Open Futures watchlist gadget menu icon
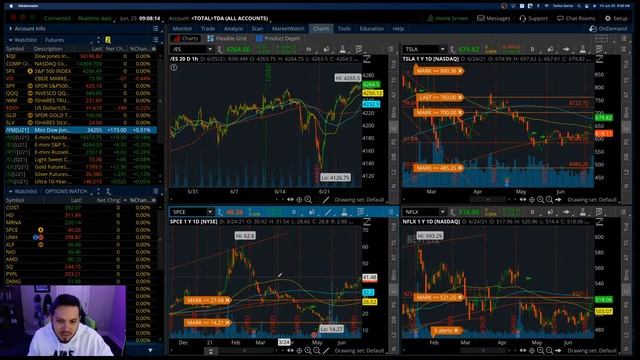Image resolution: width=640 pixels, height=360 pixels. pos(156,40)
